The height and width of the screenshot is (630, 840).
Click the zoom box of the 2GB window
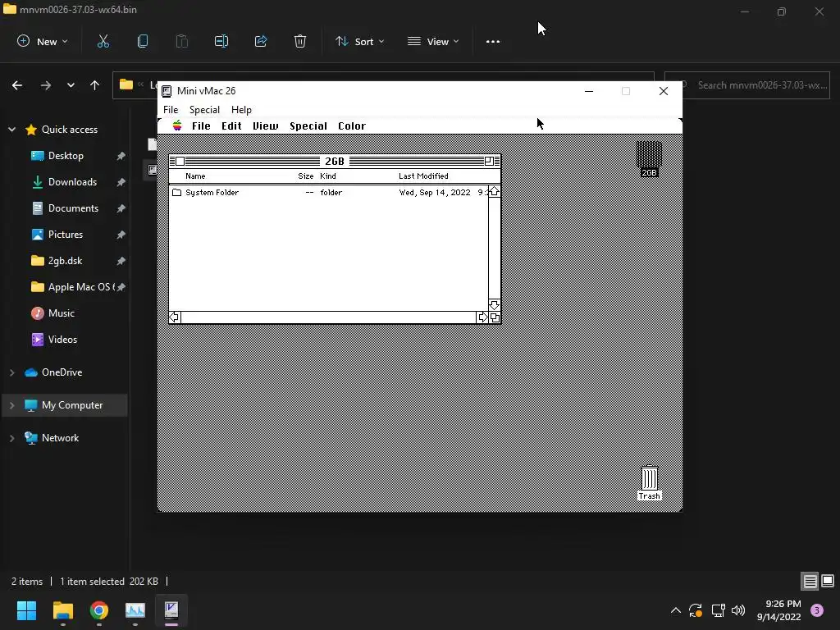pos(489,162)
